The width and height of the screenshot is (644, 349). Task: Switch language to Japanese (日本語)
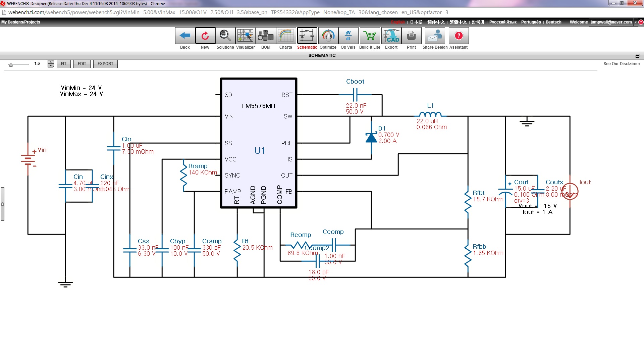(416, 22)
